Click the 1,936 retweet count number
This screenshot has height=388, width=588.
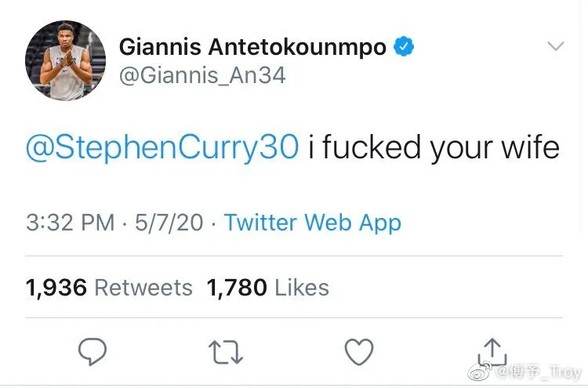pos(56,288)
